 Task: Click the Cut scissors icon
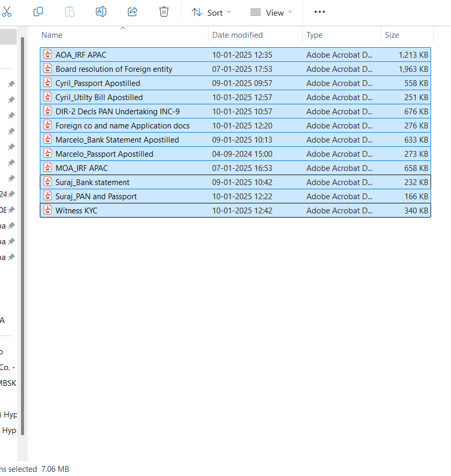6,12
